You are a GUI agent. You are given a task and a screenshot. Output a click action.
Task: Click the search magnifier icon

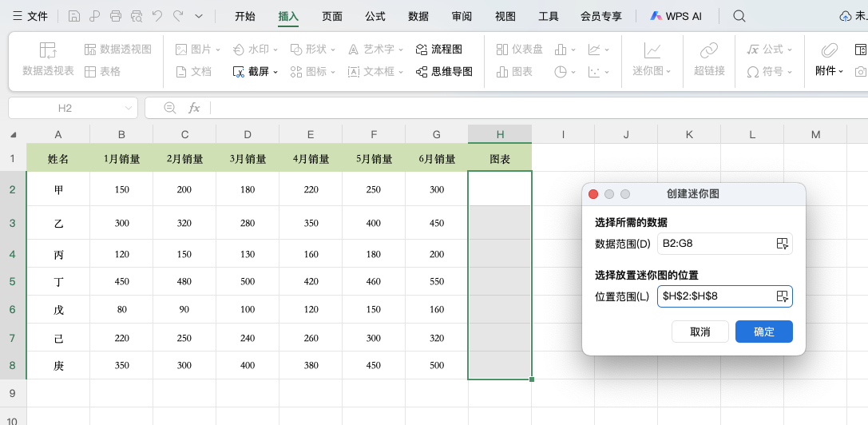pyautogui.click(x=739, y=16)
